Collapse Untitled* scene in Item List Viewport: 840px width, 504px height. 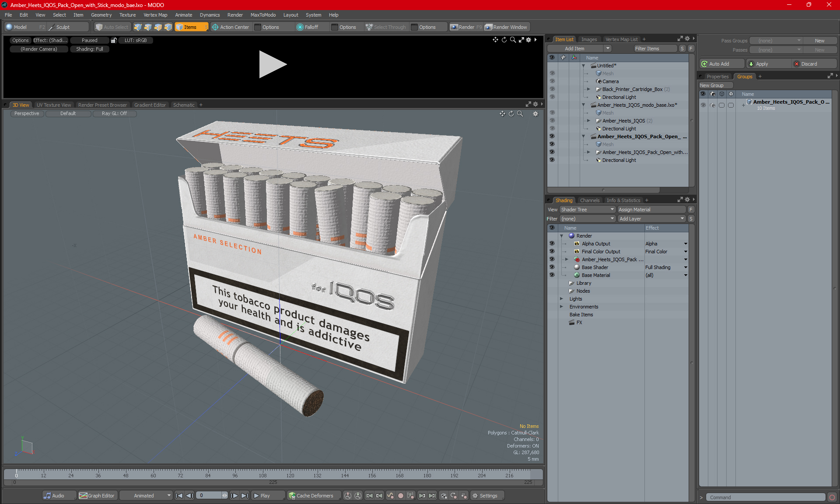[x=583, y=66]
